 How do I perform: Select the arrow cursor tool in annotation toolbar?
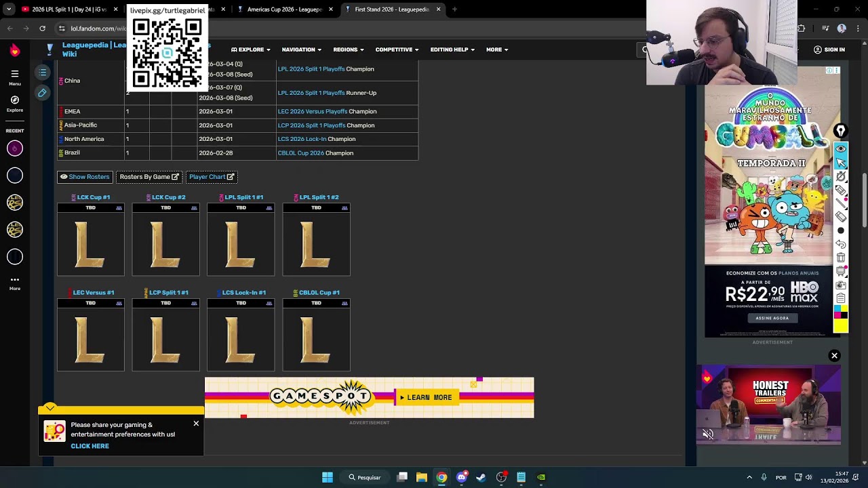point(841,163)
